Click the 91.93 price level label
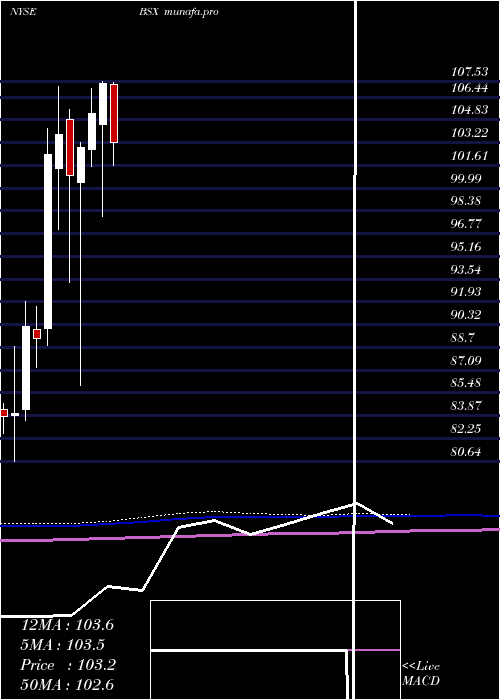The image size is (500, 700). pos(466,292)
